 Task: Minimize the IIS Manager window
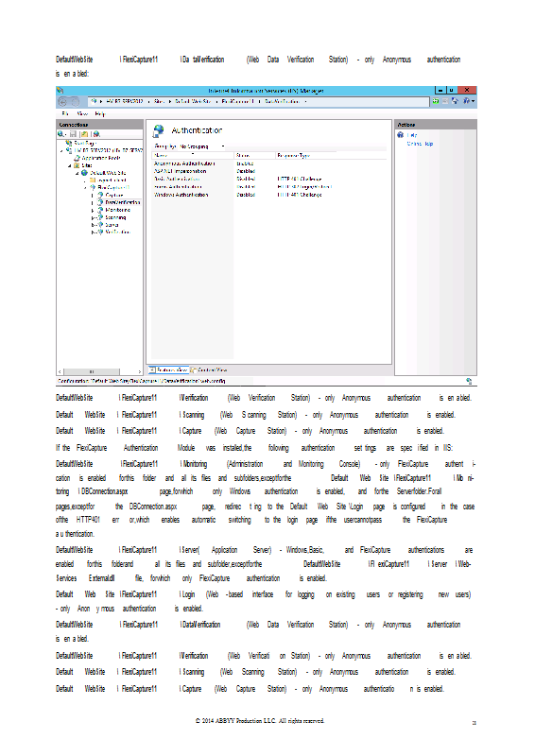point(440,90)
